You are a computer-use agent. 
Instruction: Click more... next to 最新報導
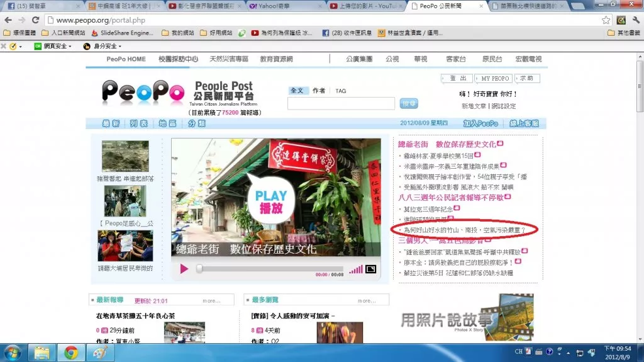[x=211, y=301]
